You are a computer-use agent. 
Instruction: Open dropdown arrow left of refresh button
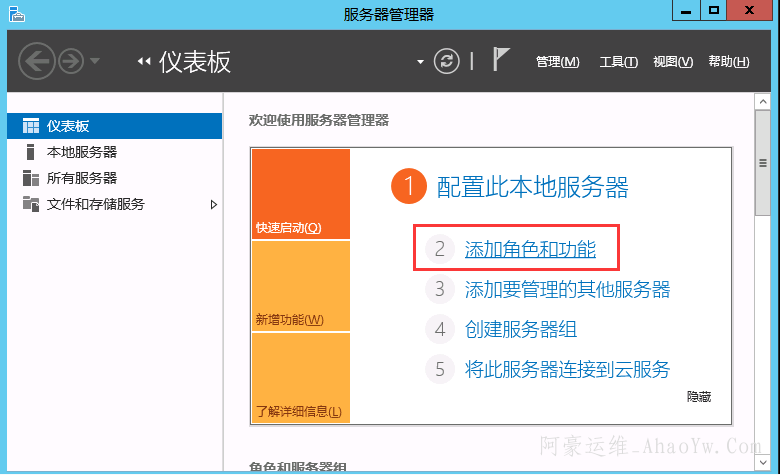coord(420,62)
